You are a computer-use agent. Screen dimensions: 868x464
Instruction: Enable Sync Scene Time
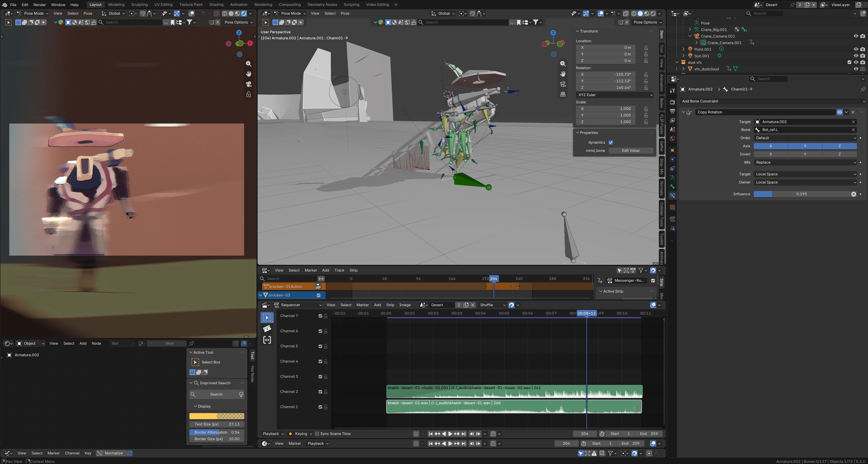(317, 434)
